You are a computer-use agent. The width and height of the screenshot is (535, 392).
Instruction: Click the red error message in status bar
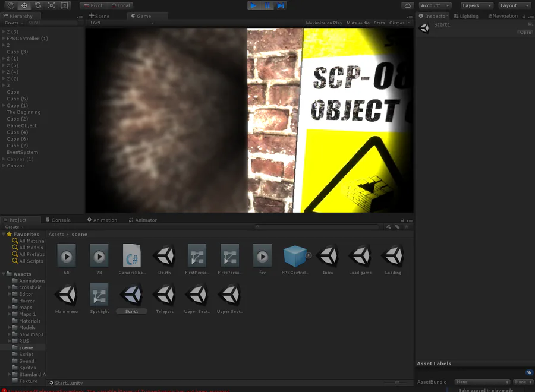tap(116, 390)
